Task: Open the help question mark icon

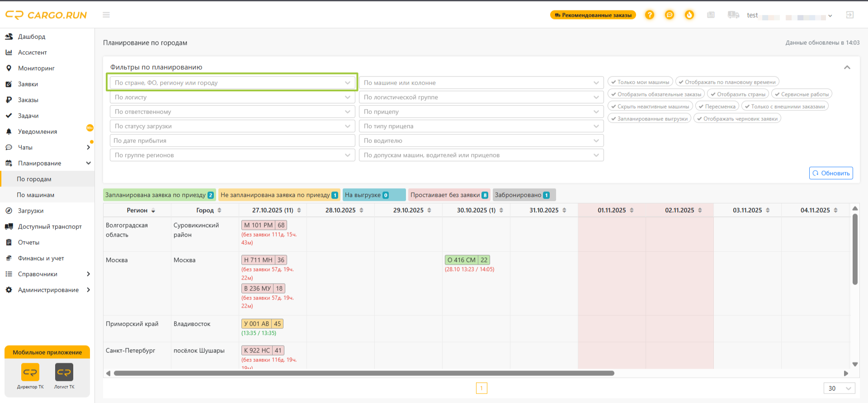Action: [x=650, y=15]
